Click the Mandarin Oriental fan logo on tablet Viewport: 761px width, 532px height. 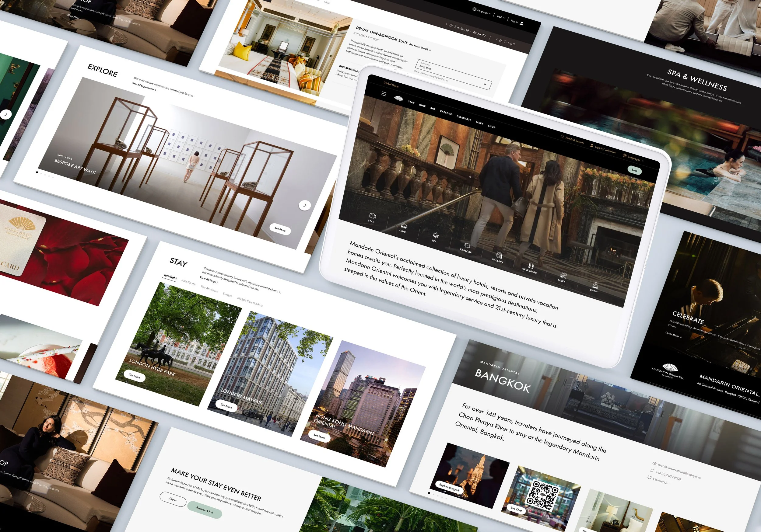pyautogui.click(x=398, y=98)
